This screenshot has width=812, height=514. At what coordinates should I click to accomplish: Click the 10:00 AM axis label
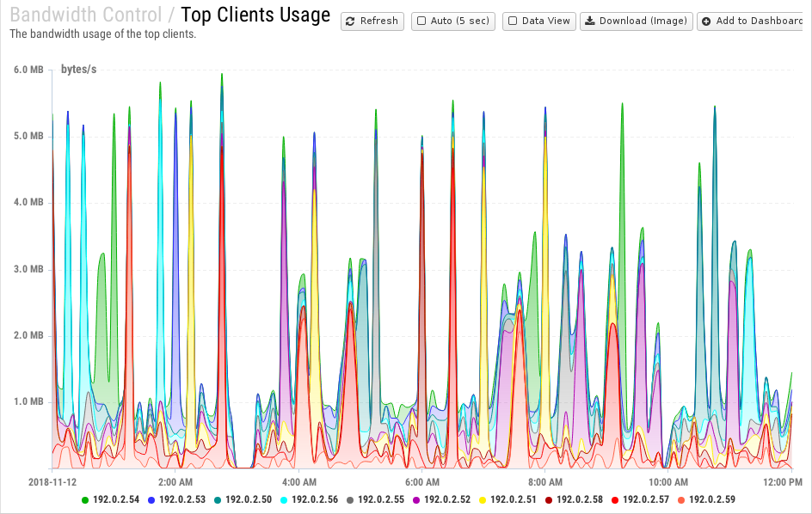[668, 482]
